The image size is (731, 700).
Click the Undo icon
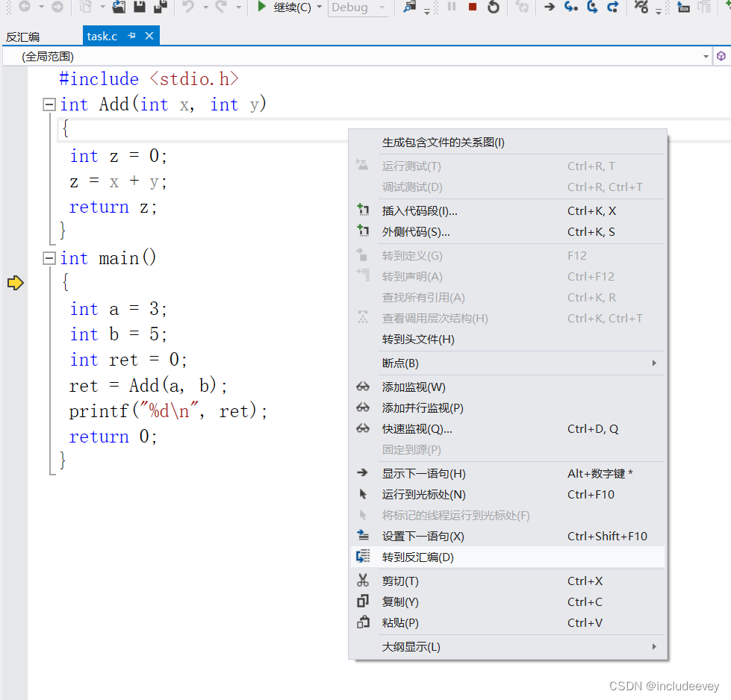[188, 7]
